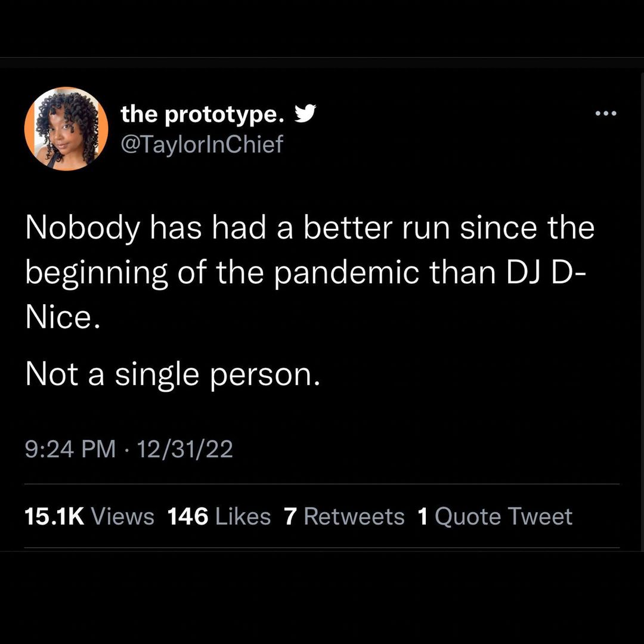This screenshot has width=644, height=644.
Task: View the 15.1K Views analytics
Action: 89,516
